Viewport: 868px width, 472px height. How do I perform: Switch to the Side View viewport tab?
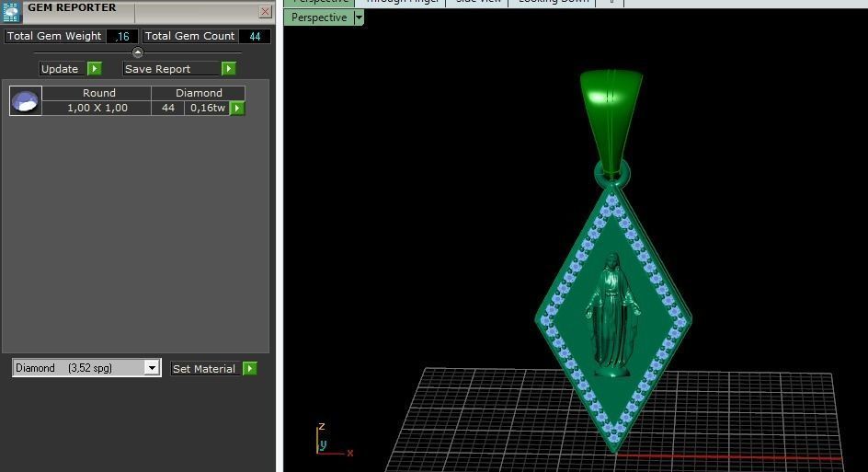(x=478, y=2)
